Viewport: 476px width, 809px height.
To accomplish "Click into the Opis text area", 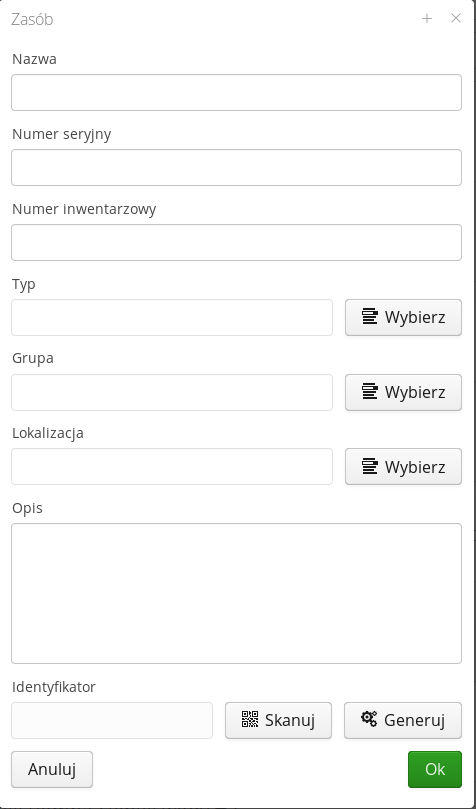I will point(236,593).
